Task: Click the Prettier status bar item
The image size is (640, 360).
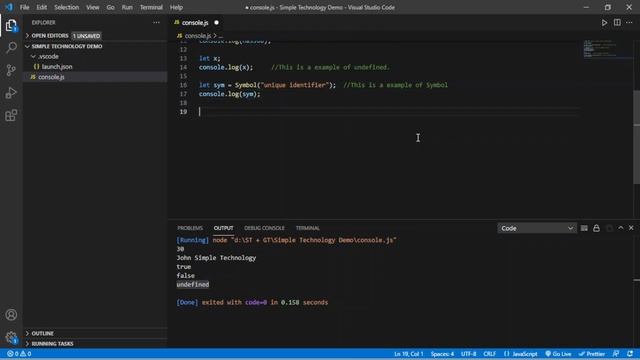Action: [592, 354]
